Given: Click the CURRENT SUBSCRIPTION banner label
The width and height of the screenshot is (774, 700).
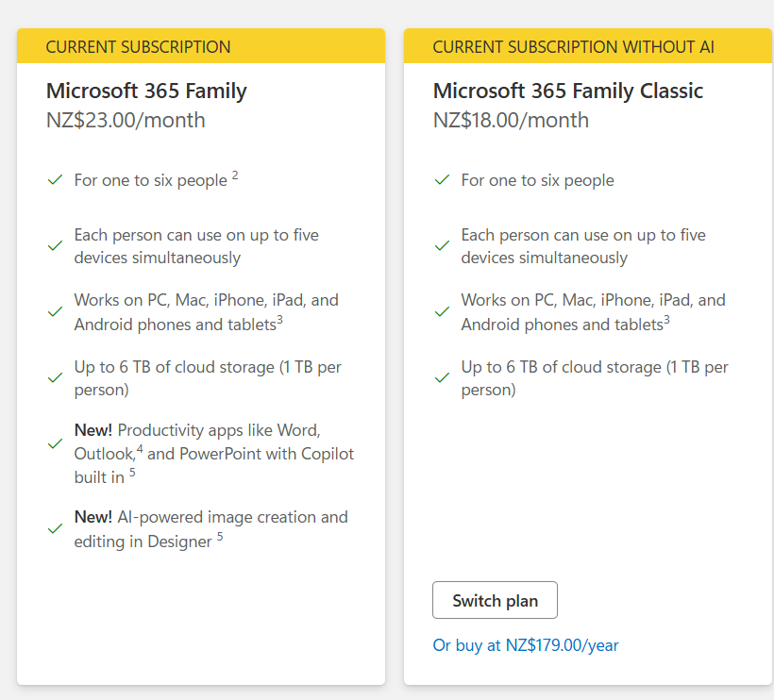Looking at the screenshot, I should [138, 47].
